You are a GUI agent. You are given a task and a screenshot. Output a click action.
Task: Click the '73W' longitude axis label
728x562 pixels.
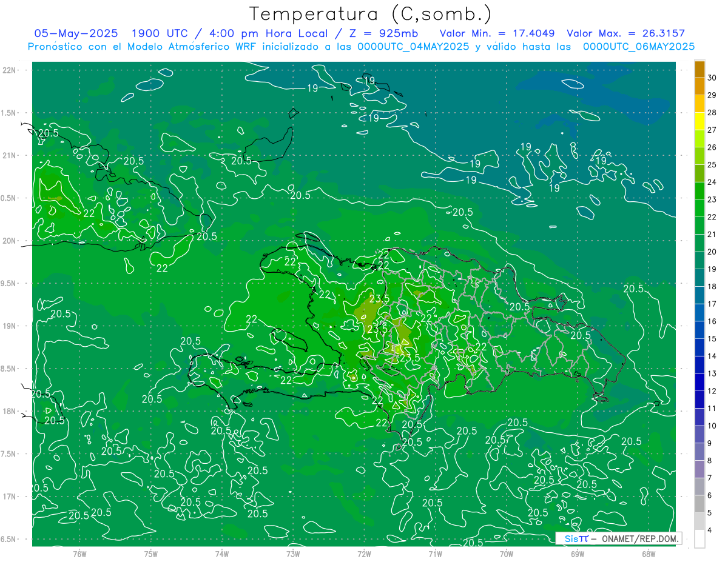(293, 554)
